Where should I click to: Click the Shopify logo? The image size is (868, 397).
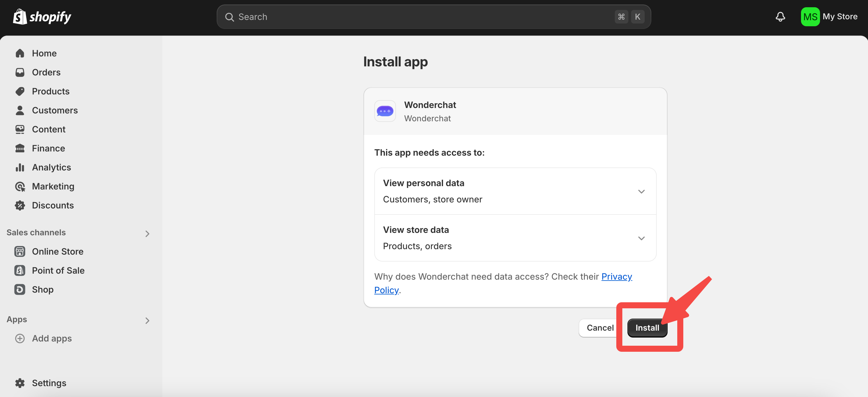tap(42, 17)
